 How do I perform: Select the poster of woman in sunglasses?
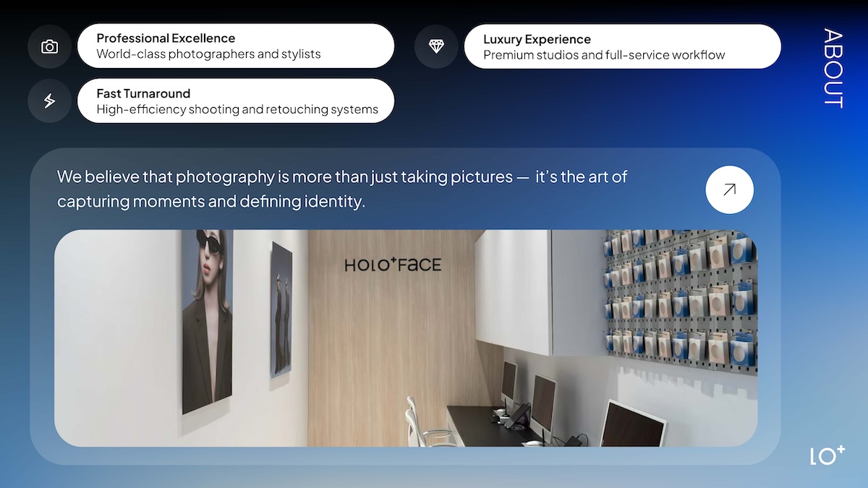pyautogui.click(x=206, y=318)
